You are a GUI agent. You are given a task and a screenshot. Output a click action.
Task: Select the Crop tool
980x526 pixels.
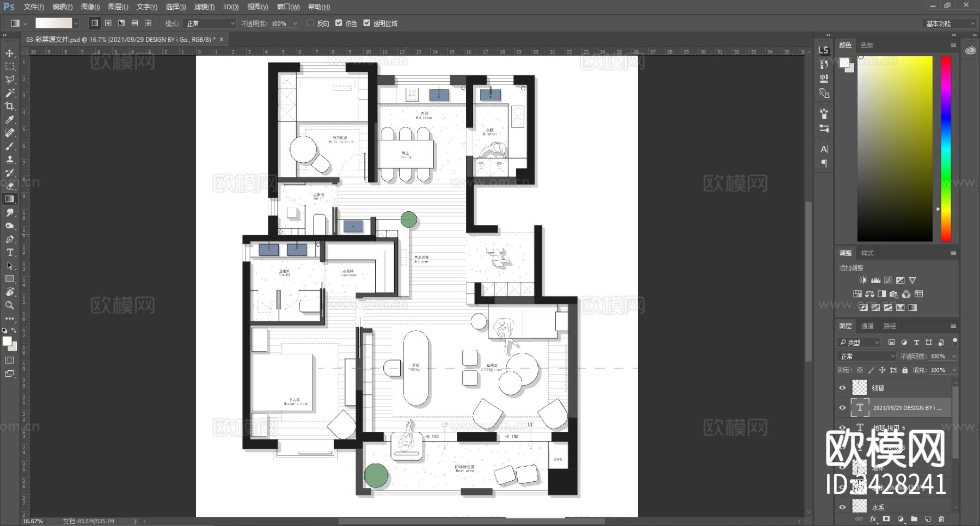(x=10, y=106)
